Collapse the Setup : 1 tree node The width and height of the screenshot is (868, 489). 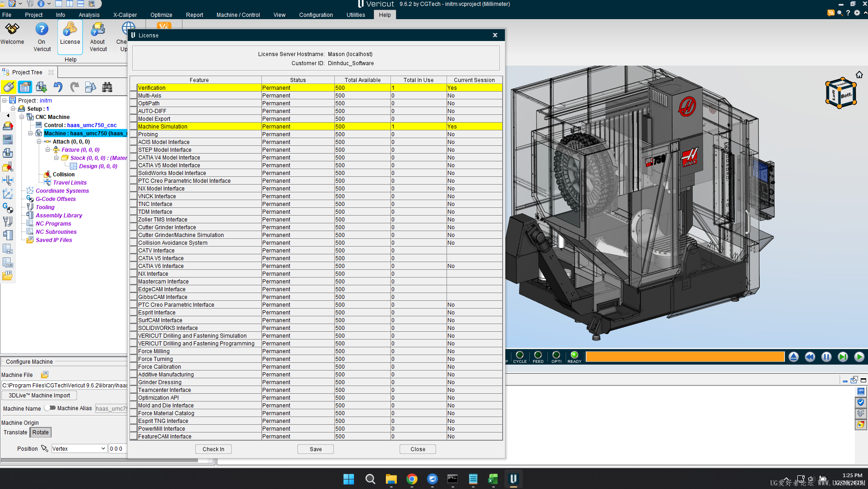[x=13, y=109]
